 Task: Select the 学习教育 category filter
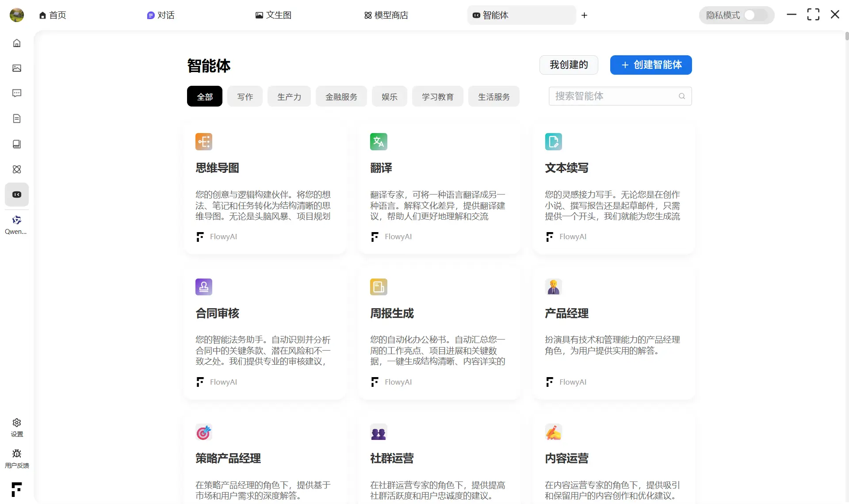point(437,97)
